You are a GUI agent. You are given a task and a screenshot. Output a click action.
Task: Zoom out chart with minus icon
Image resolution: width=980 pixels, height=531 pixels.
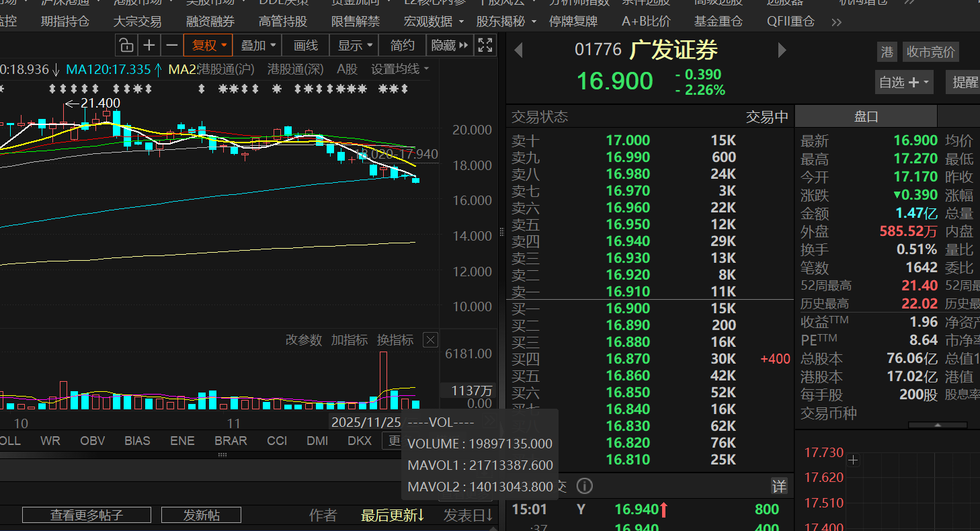coord(172,46)
